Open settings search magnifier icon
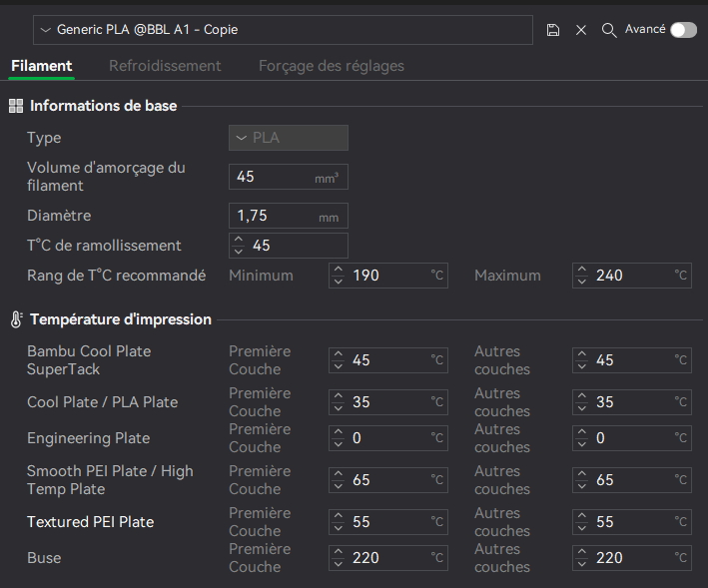This screenshot has width=708, height=588. click(609, 30)
